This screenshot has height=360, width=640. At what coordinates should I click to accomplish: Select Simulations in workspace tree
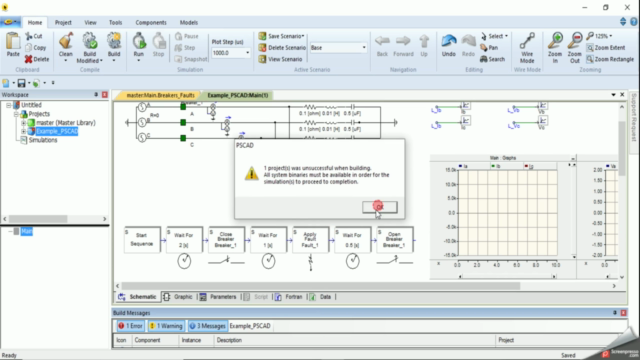pyautogui.click(x=43, y=140)
